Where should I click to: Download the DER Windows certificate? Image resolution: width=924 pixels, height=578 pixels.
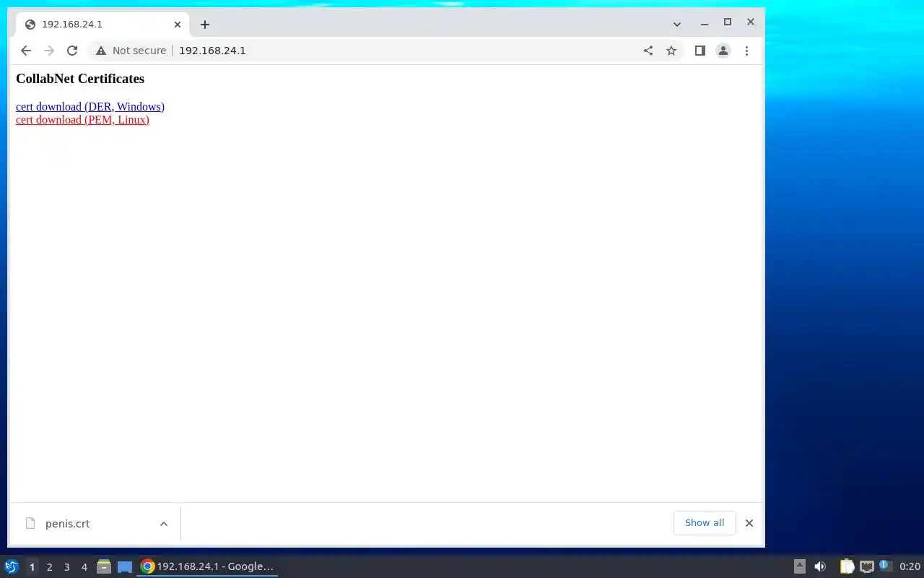[90, 107]
